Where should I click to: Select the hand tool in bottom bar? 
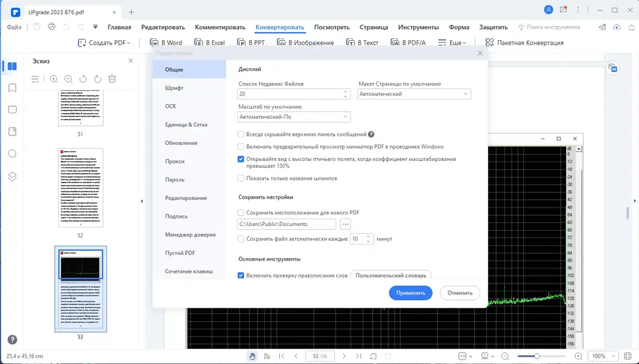point(252,356)
